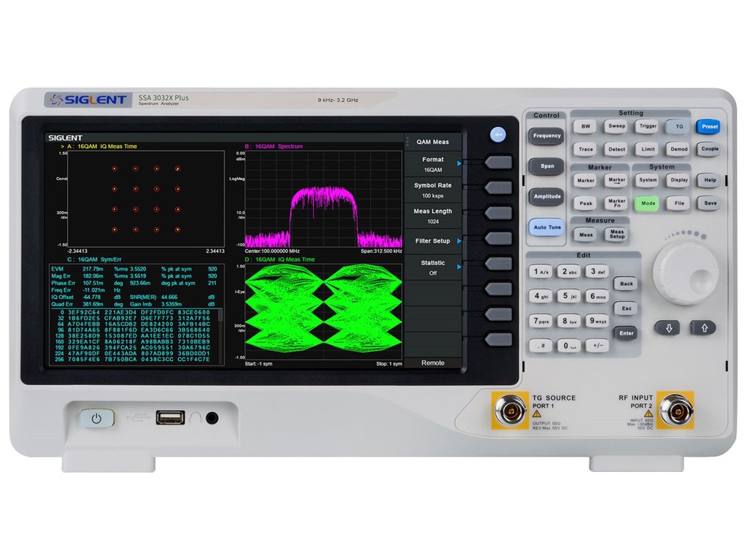Click the Marker Fn key

tap(616, 203)
